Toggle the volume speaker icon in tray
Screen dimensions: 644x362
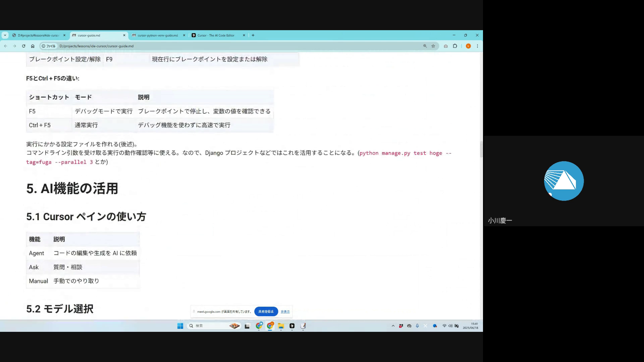450,326
